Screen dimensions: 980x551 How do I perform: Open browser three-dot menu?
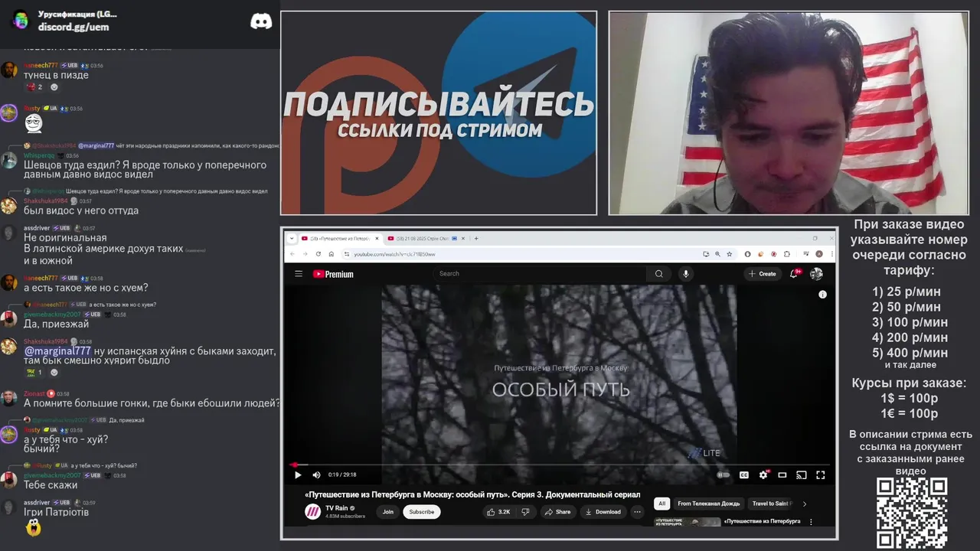[831, 254]
